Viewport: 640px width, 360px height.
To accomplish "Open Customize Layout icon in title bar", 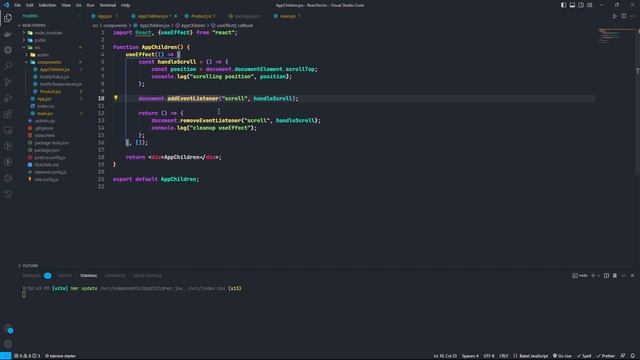I will [590, 5].
